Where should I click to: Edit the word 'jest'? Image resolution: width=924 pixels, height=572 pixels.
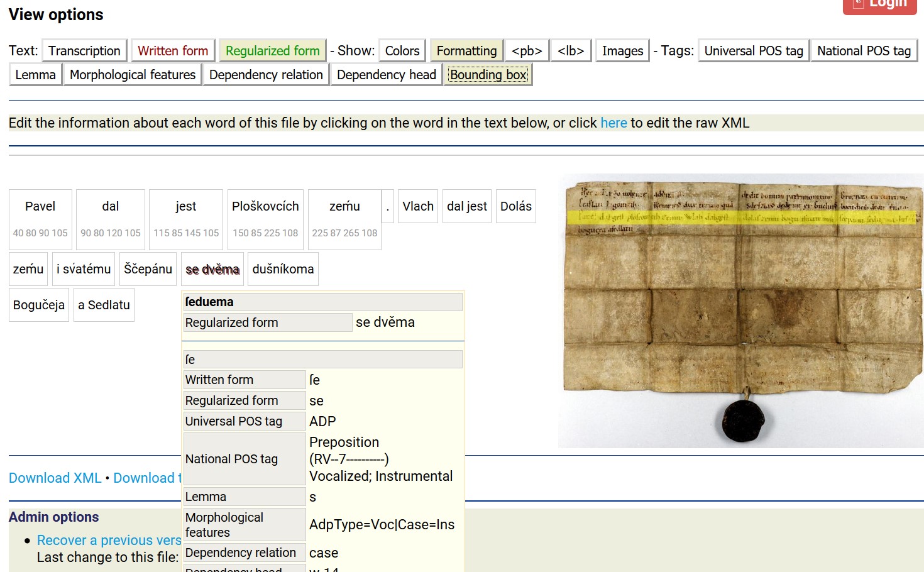click(x=186, y=219)
